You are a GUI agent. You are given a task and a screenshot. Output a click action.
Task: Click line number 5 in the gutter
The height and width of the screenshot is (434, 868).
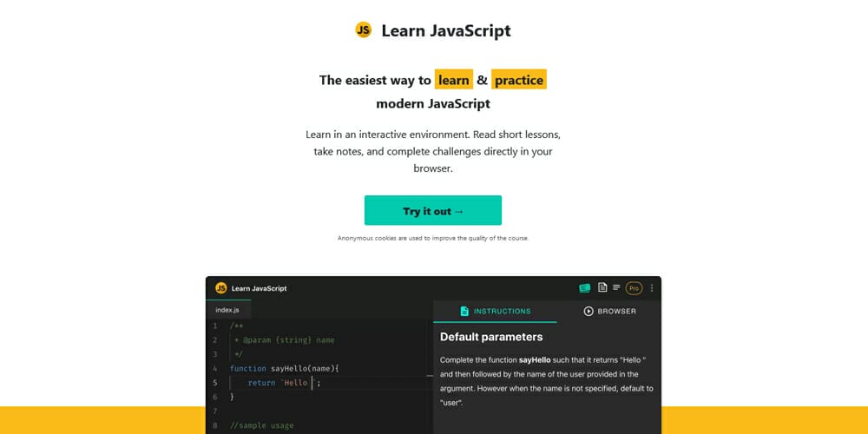(214, 383)
